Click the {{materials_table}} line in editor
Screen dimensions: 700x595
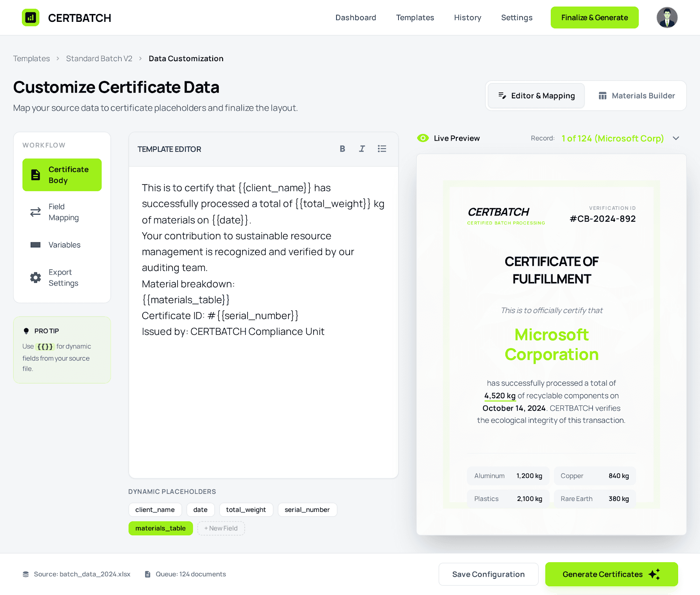pos(186,299)
